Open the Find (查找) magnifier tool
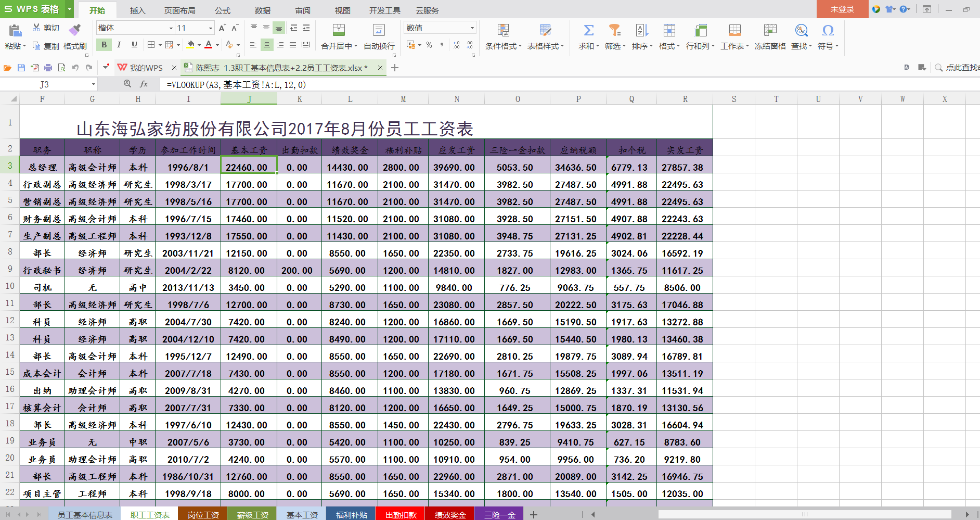The height and width of the screenshot is (520, 980). 801,30
